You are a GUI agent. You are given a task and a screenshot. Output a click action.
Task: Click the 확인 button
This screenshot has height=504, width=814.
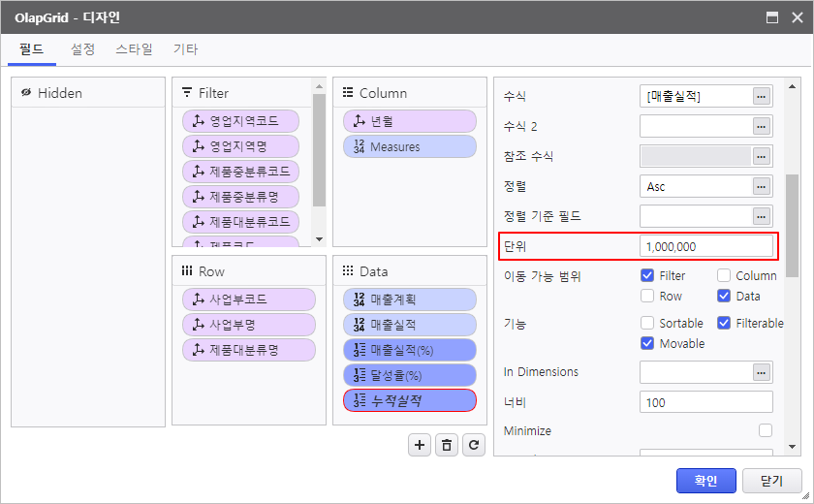[x=705, y=480]
